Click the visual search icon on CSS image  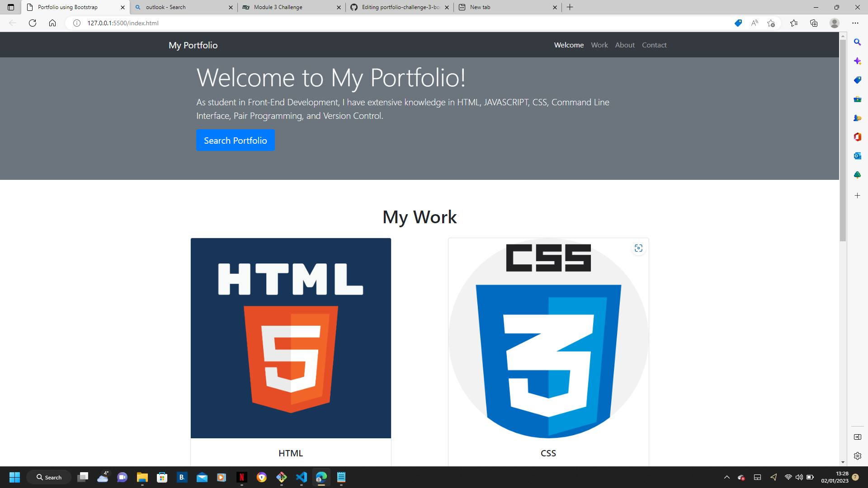click(x=638, y=248)
